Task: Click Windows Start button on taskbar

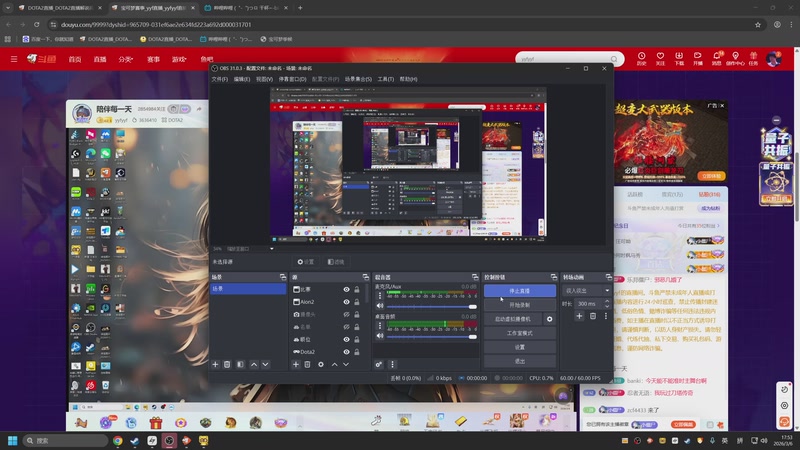Action: tap(13, 441)
